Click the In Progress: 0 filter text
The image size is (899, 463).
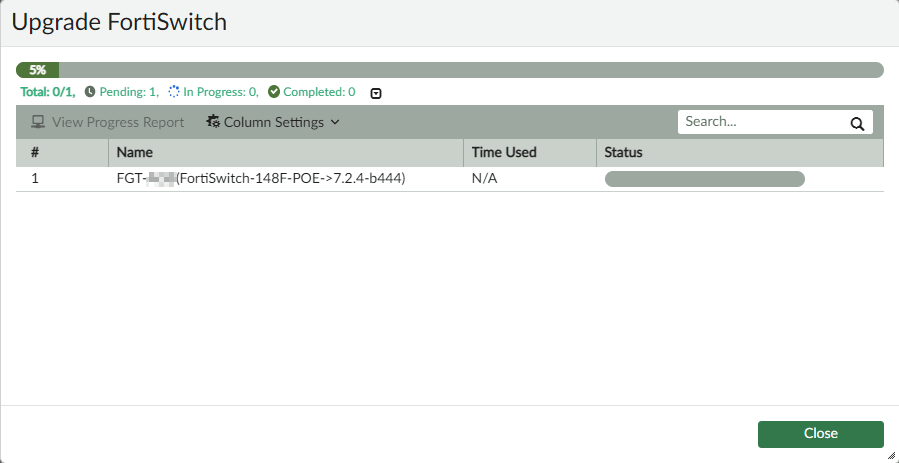[x=221, y=92]
